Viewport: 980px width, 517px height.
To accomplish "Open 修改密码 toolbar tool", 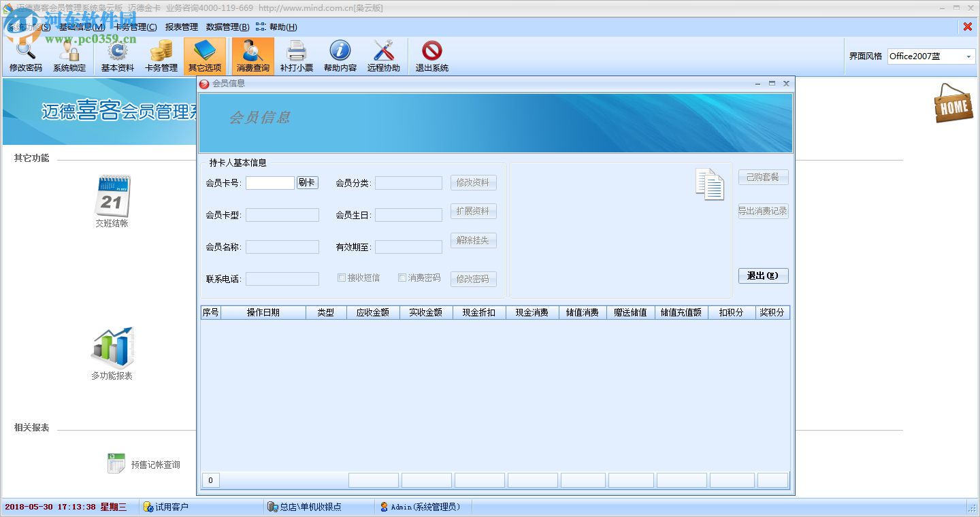I will (x=26, y=56).
